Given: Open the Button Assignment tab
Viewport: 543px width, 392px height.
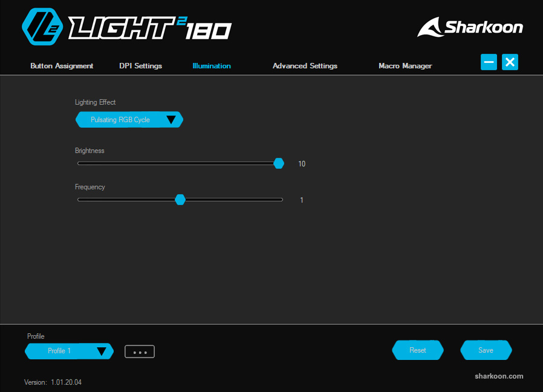Looking at the screenshot, I should (x=62, y=66).
